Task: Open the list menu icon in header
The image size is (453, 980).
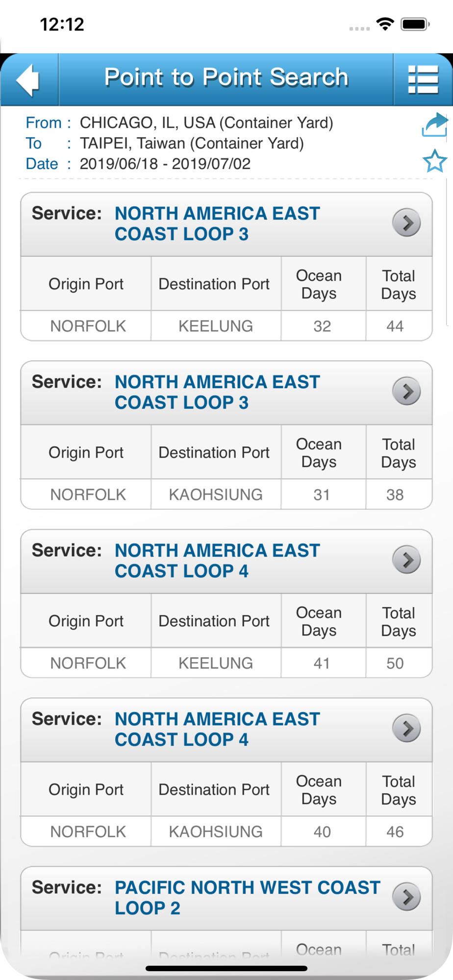Action: pos(423,79)
